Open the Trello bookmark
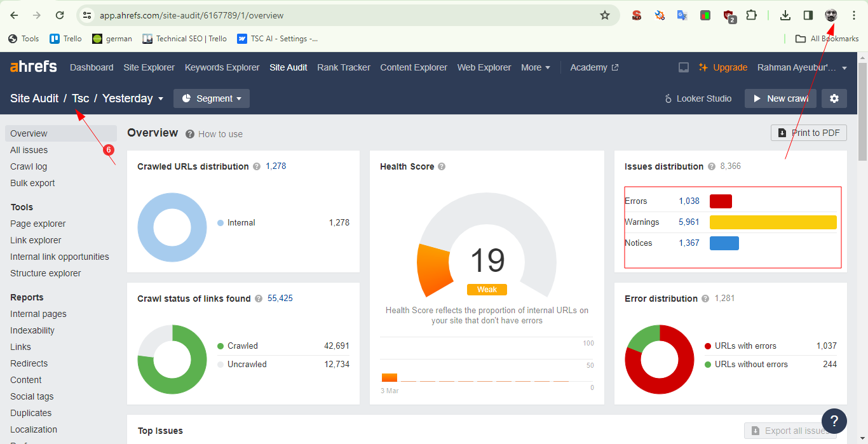This screenshot has width=868, height=444. (66, 39)
